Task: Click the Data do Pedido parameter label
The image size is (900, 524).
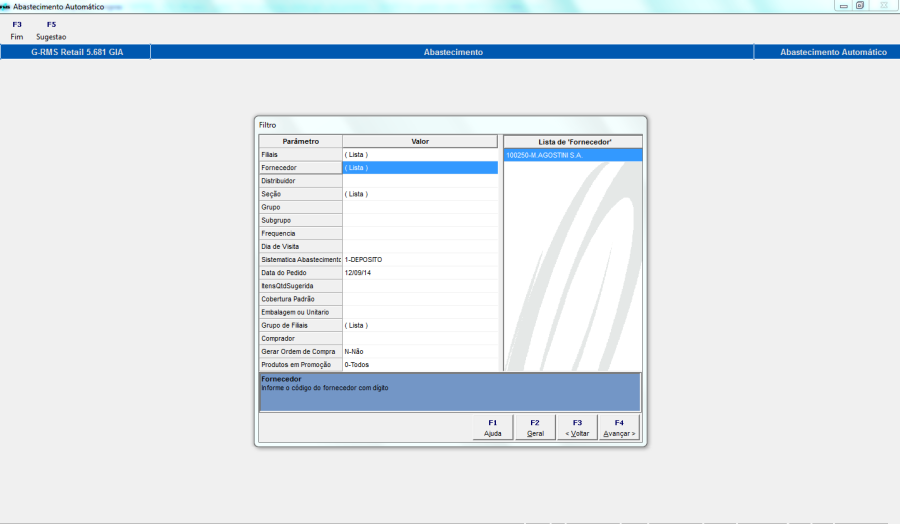Action: tap(301, 273)
